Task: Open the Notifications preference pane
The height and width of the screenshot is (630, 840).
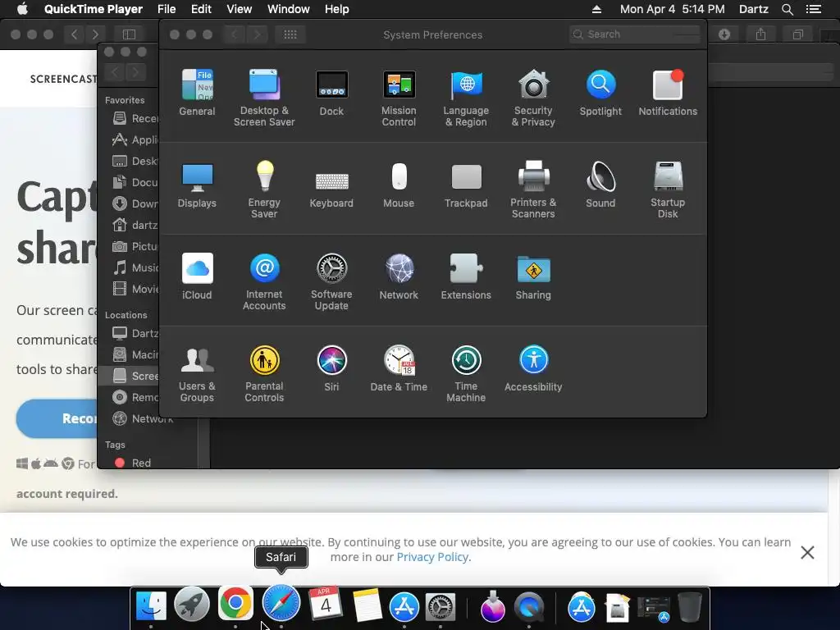Action: [x=668, y=92]
